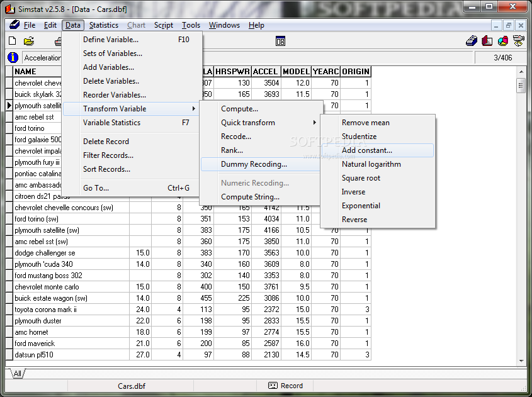The image size is (532, 397).
Task: Click the NAME column header
Action: coord(37,72)
